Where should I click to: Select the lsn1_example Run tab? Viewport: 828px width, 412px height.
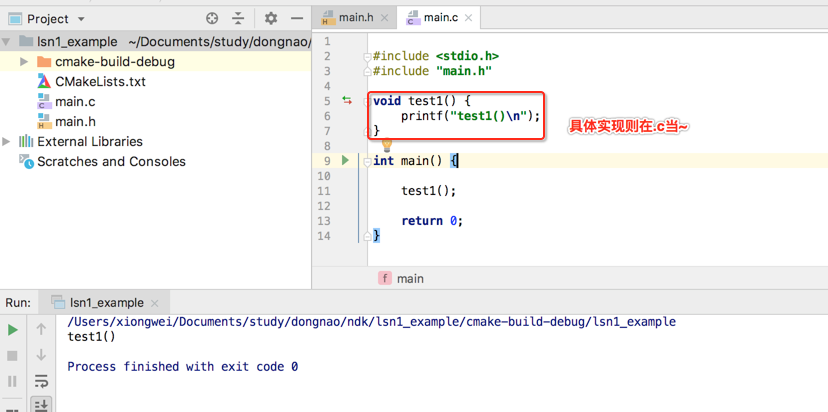(x=107, y=303)
